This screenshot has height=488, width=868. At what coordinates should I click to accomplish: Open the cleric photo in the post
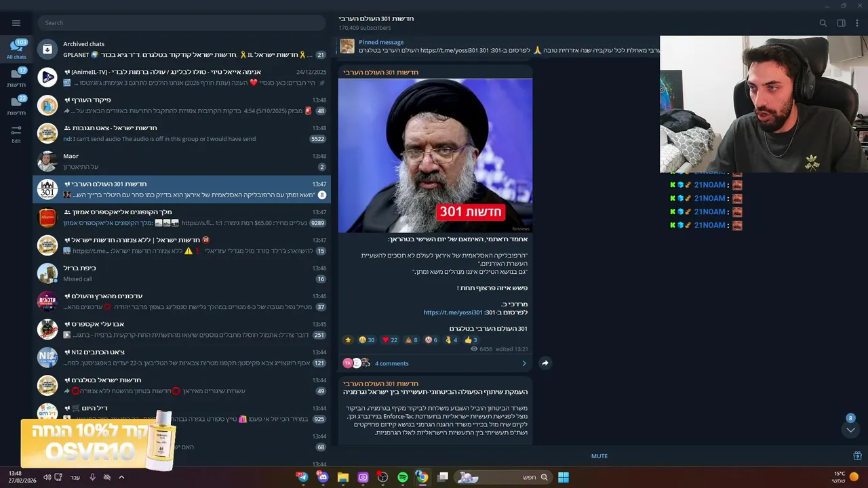click(x=435, y=156)
